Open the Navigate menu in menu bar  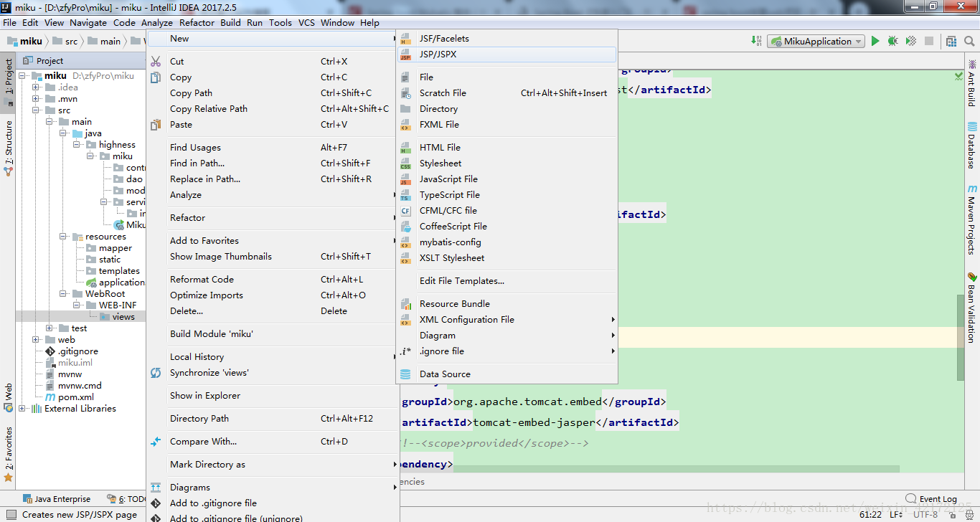88,22
